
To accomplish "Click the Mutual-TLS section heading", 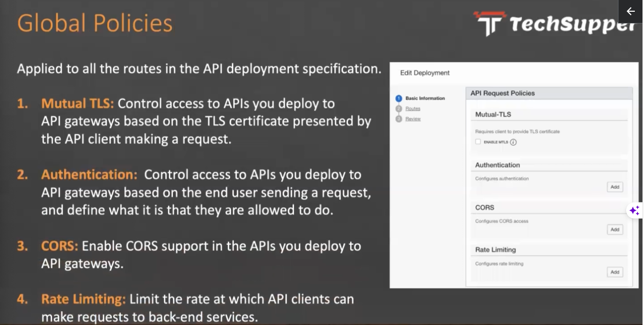I will point(493,115).
